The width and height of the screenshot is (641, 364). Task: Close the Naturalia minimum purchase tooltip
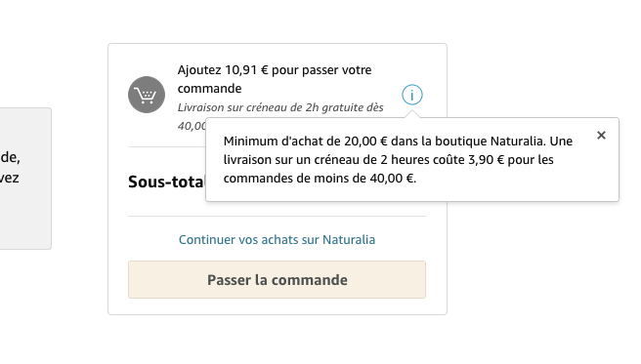click(601, 135)
